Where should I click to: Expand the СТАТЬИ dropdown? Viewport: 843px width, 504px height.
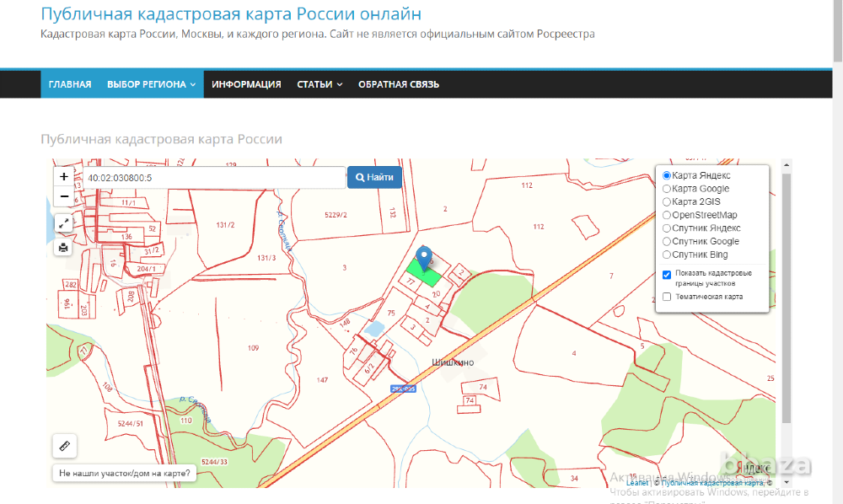click(319, 84)
